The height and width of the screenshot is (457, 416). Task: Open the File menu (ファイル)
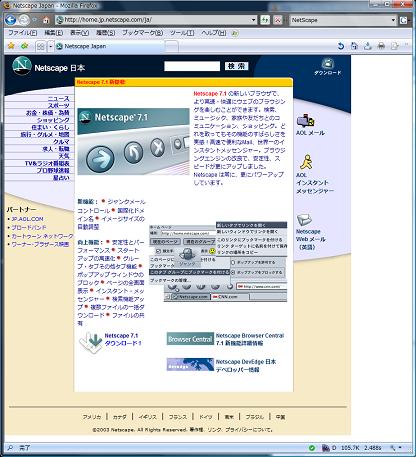(22, 33)
